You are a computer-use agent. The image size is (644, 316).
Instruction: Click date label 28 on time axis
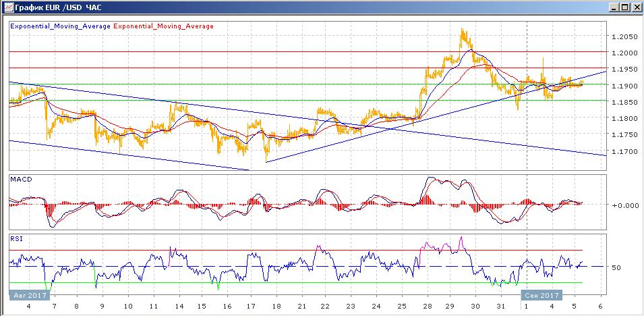point(428,307)
